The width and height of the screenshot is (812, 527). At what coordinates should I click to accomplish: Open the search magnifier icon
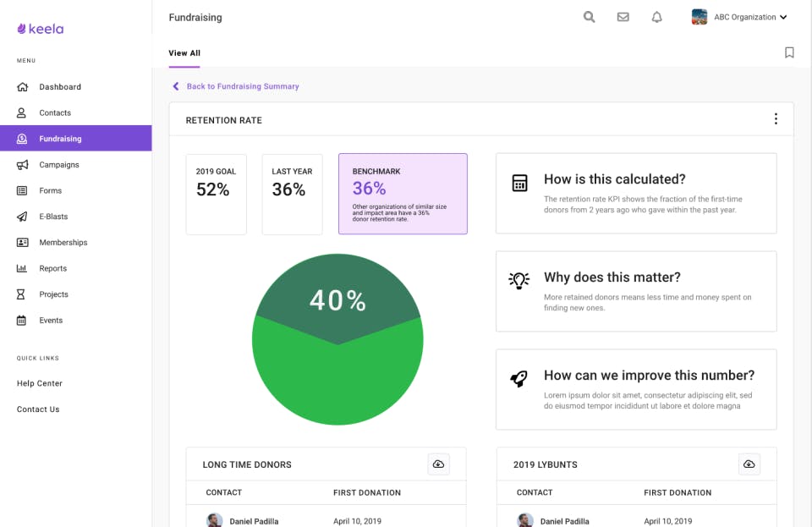(589, 17)
